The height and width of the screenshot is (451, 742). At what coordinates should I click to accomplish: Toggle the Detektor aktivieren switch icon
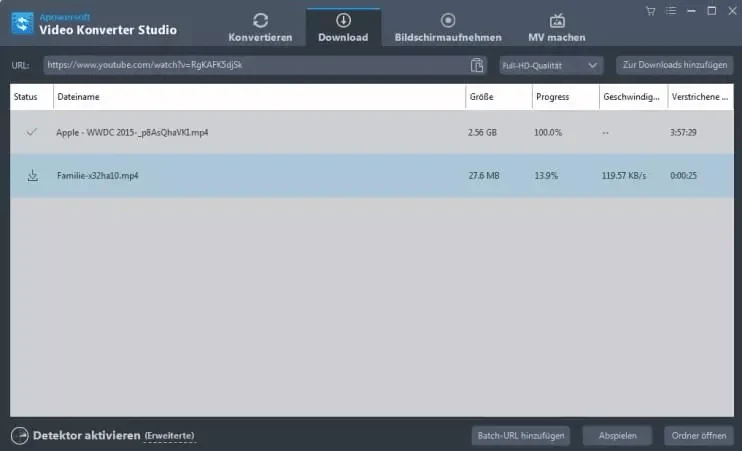click(x=19, y=435)
